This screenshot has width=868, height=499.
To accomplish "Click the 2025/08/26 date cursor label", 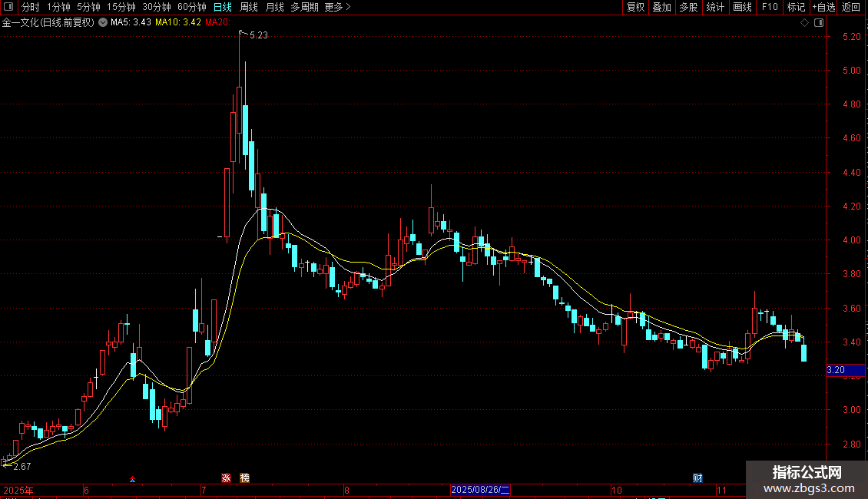I will tap(480, 490).
